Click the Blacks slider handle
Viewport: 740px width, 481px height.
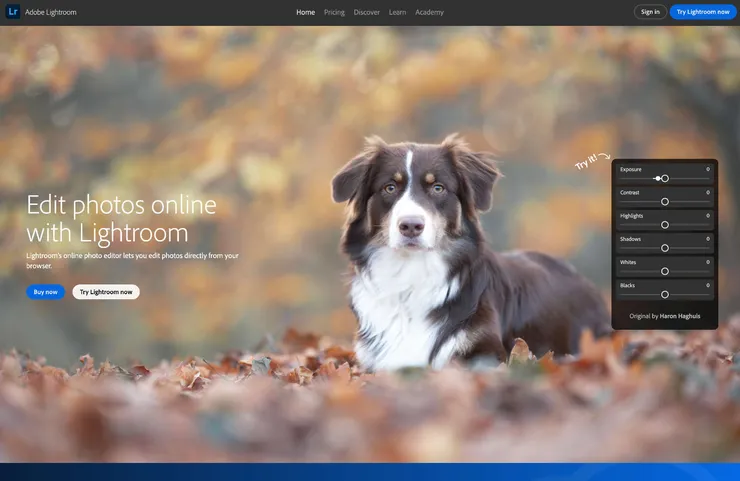[664, 295]
